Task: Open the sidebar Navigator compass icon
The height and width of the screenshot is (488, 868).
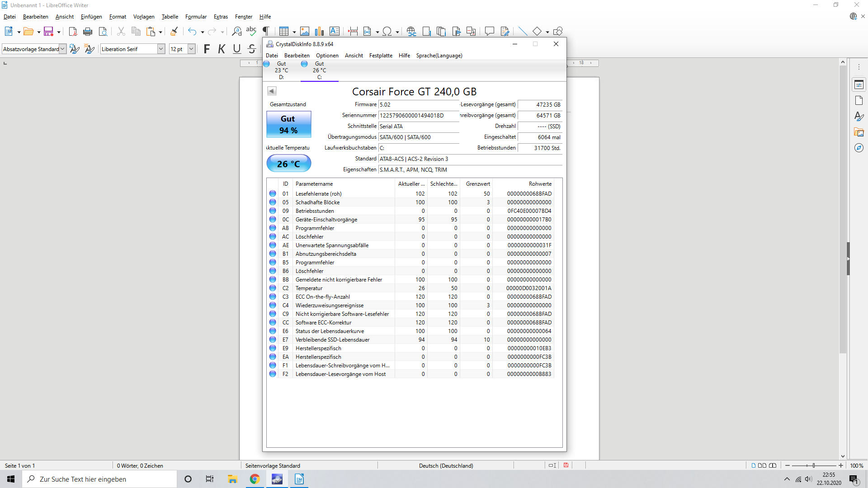Action: tap(859, 148)
